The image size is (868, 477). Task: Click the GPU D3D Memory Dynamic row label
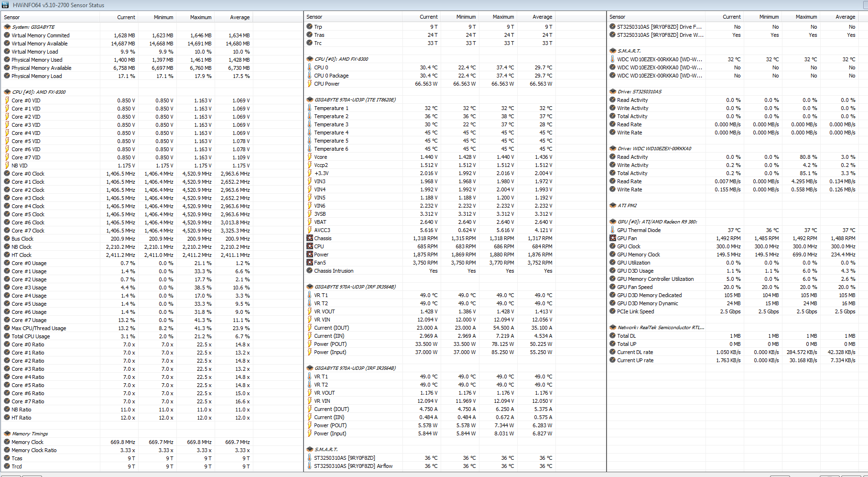(648, 303)
